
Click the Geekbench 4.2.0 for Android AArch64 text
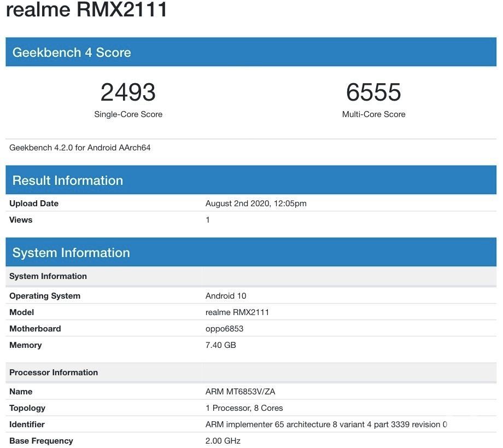pos(79,147)
